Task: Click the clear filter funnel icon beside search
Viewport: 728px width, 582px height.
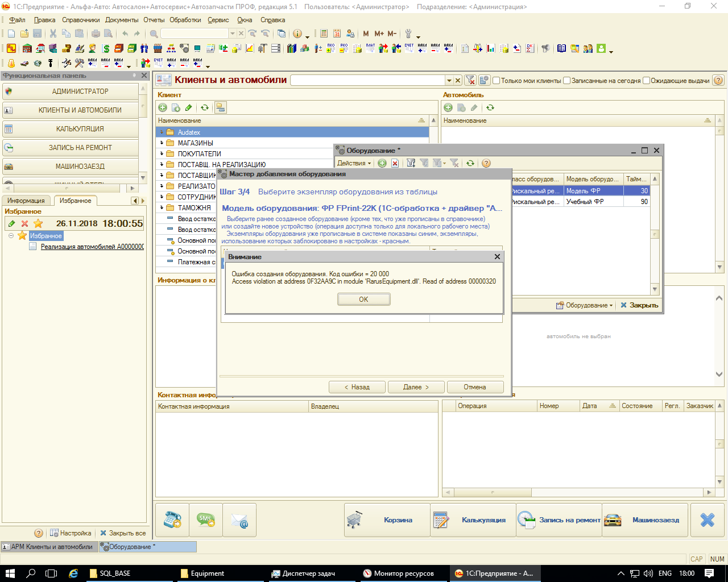Action: pos(470,80)
